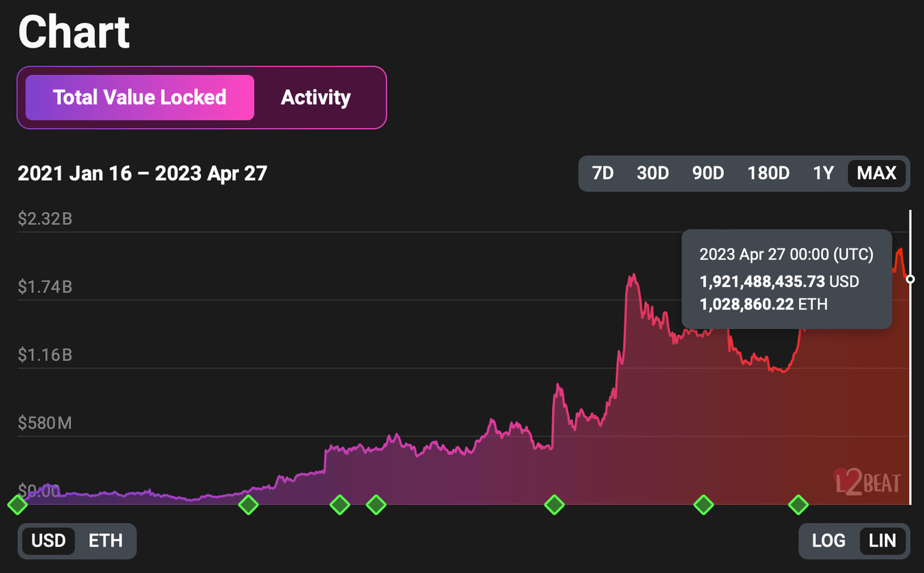Switch the chart to LOG scale
This screenshot has width=924, height=573.
(x=828, y=541)
